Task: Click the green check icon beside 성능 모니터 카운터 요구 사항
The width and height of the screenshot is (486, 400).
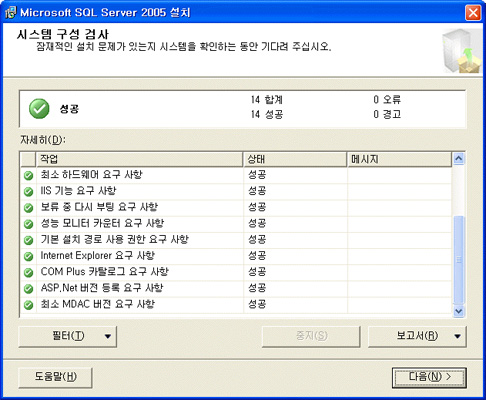Action: coord(29,224)
